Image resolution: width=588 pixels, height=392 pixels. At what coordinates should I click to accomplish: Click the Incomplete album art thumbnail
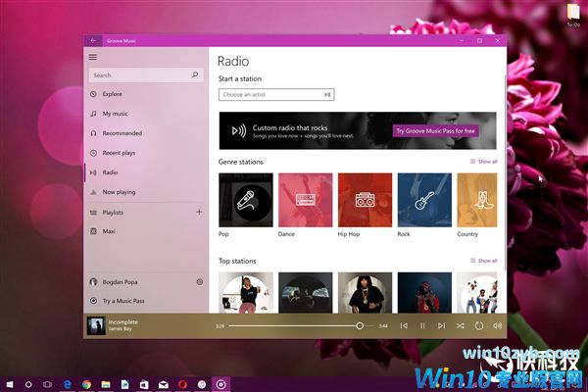96,325
